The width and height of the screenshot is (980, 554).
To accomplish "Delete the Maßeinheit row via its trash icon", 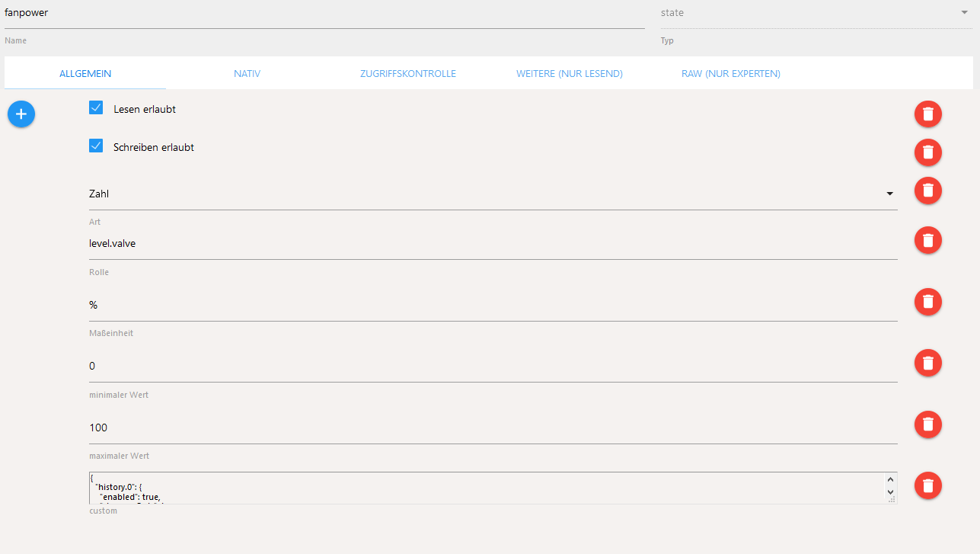I will (x=927, y=302).
